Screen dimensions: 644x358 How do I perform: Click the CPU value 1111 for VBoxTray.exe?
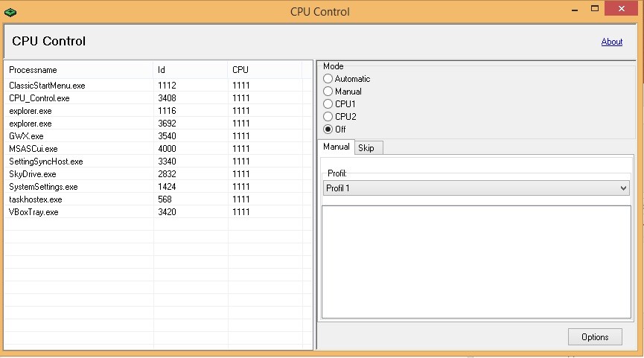[240, 212]
